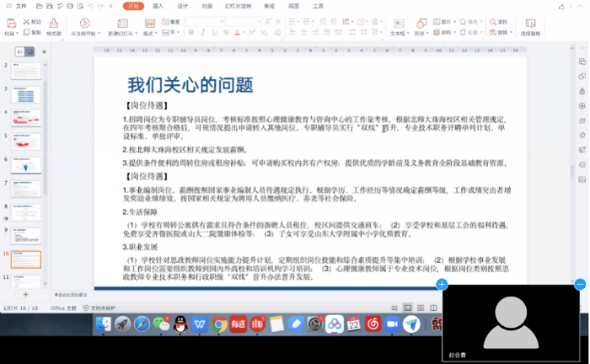Viewport: 590px width, 364px height.
Task: Open the 文件 (File) menu
Action: click(x=20, y=5)
